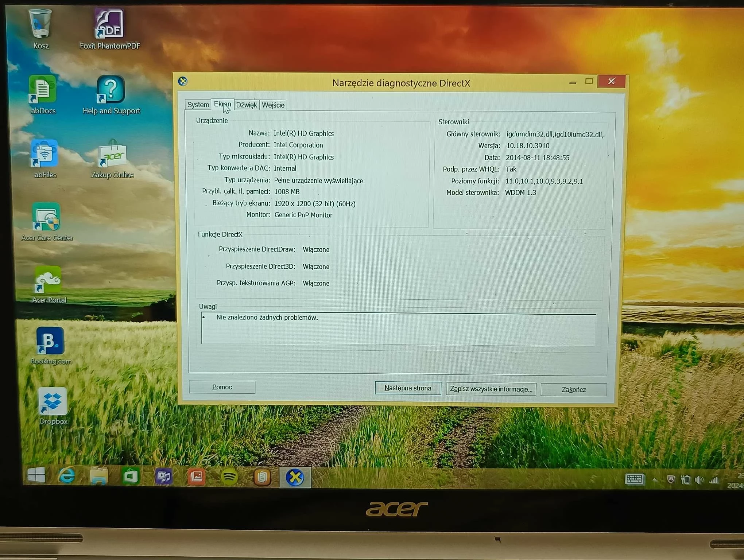The height and width of the screenshot is (560, 744).
Task: Click the driver version 10.18.10.3910
Action: (527, 145)
